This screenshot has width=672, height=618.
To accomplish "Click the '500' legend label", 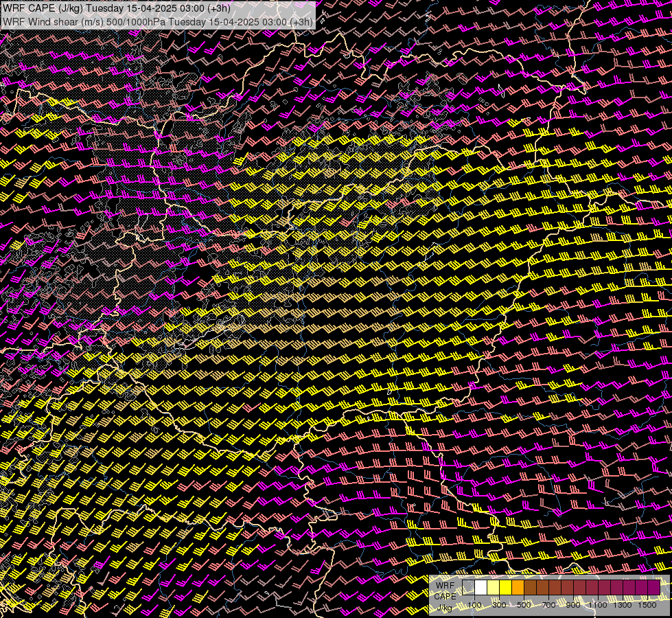I will point(524,605).
